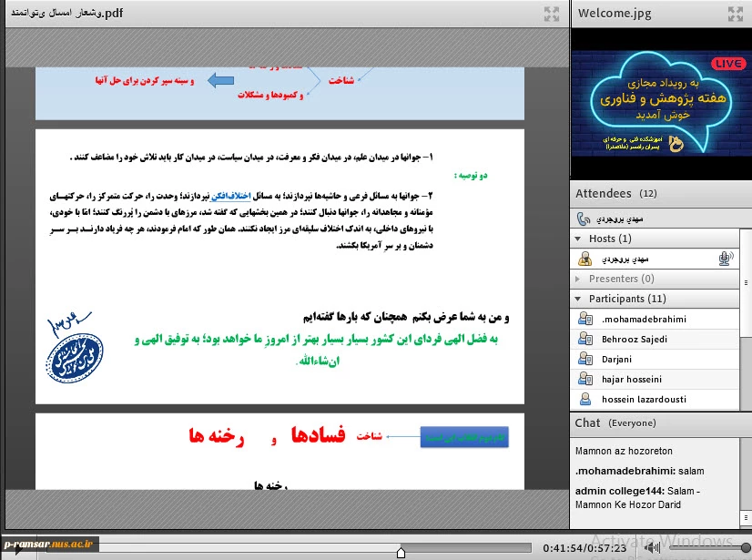Click the user icon beside Darjani
Image resolution: width=752 pixels, height=560 pixels.
click(585, 359)
